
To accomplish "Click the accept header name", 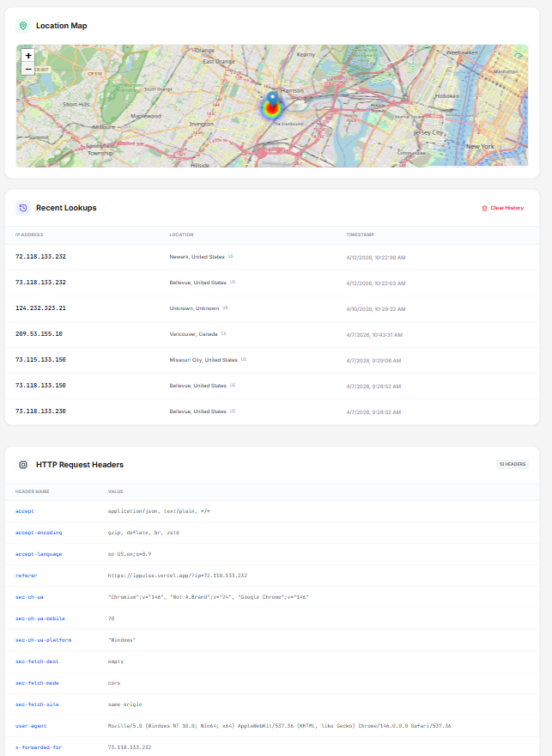I will tap(25, 511).
